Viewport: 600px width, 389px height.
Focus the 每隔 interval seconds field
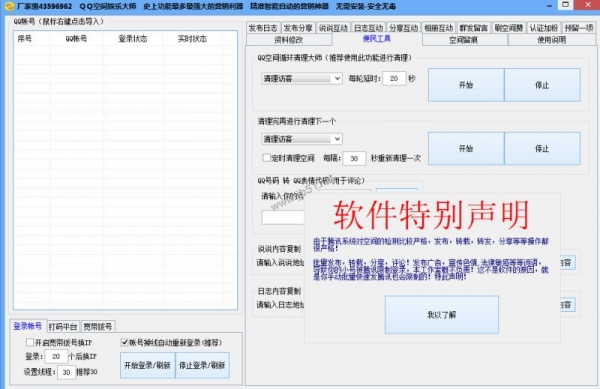point(354,158)
